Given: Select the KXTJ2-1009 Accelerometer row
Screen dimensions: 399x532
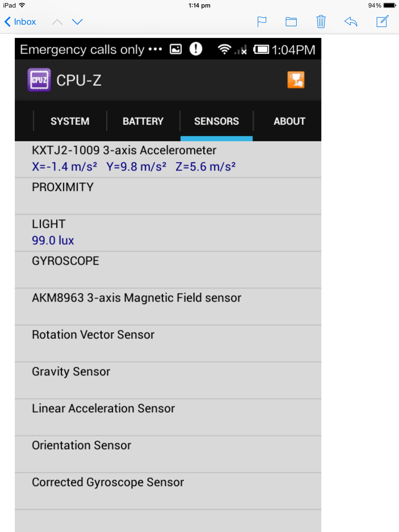Looking at the screenshot, I should pyautogui.click(x=168, y=159).
